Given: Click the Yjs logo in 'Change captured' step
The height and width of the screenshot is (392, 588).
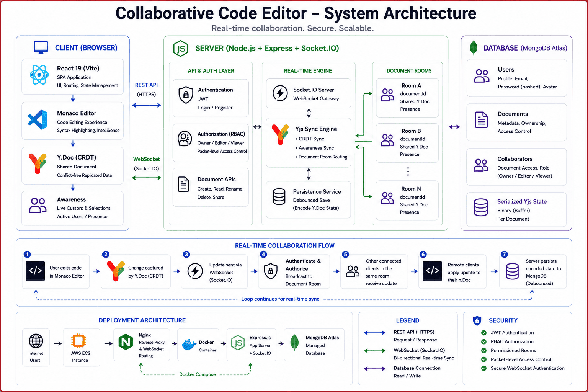Looking at the screenshot, I should pos(116,271).
